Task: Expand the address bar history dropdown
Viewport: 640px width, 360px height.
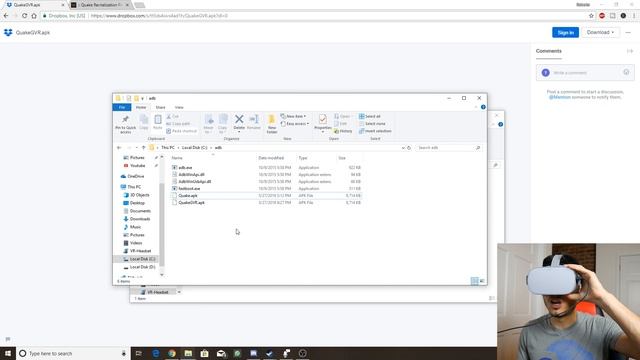Action: (403, 148)
